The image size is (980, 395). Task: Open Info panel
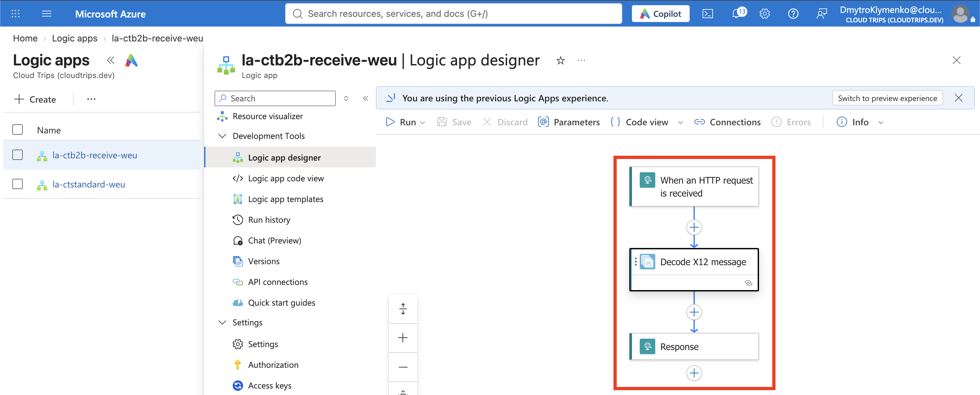coord(853,122)
